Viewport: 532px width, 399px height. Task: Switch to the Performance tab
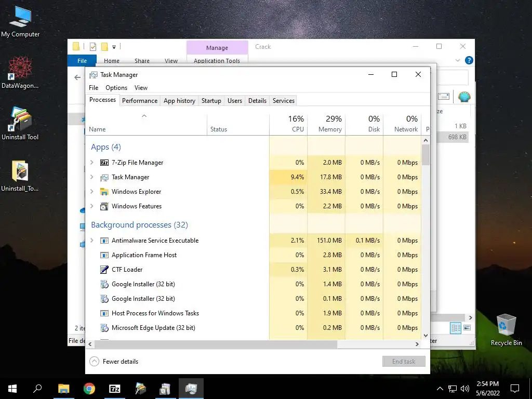coord(140,101)
